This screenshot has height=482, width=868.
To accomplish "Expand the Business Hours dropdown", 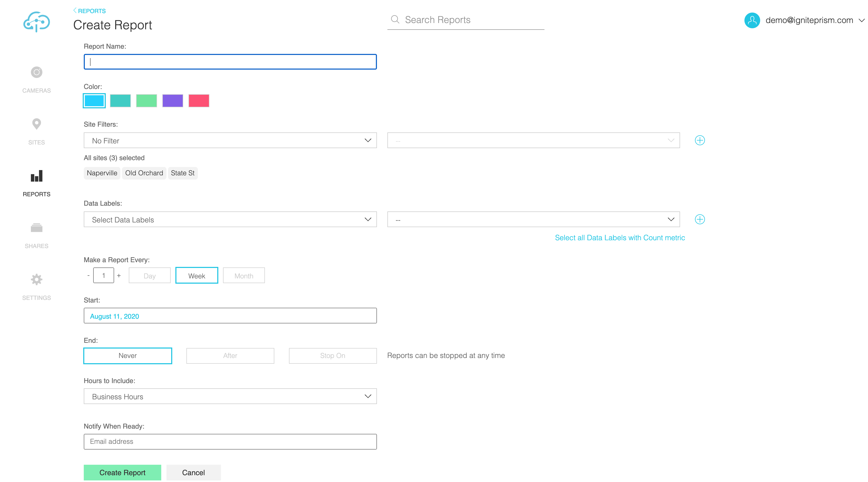I will pyautogui.click(x=230, y=396).
